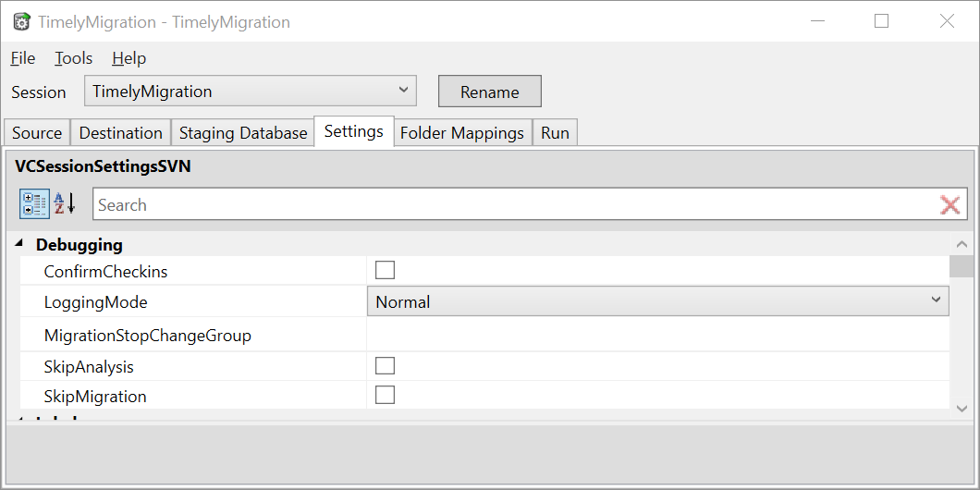Open the File menu

23,58
